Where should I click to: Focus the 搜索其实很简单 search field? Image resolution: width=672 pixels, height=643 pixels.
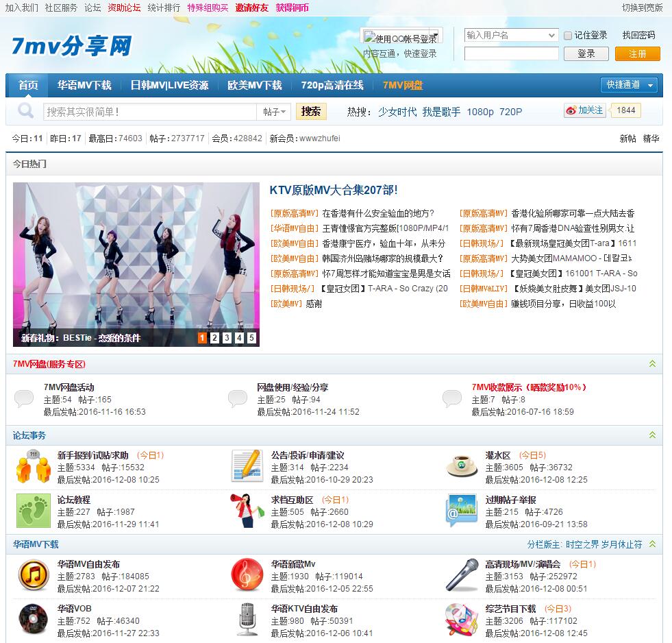pyautogui.click(x=149, y=112)
